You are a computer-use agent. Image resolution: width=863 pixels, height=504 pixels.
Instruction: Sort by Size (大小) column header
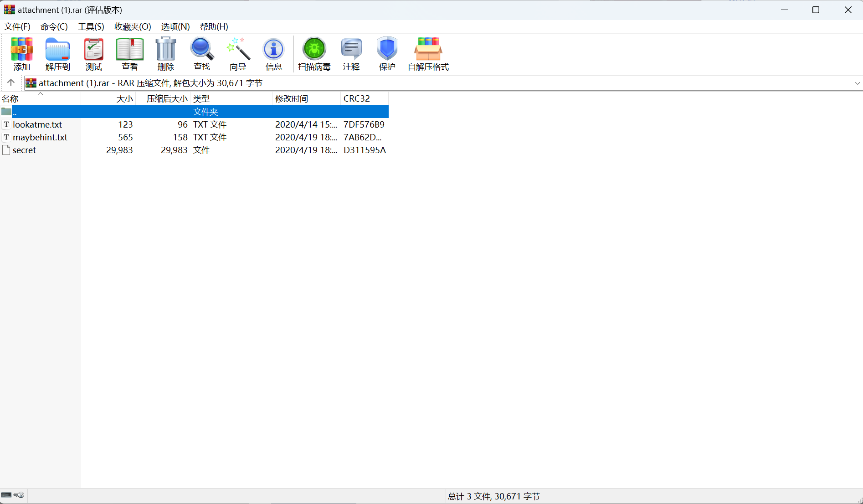pyautogui.click(x=108, y=98)
